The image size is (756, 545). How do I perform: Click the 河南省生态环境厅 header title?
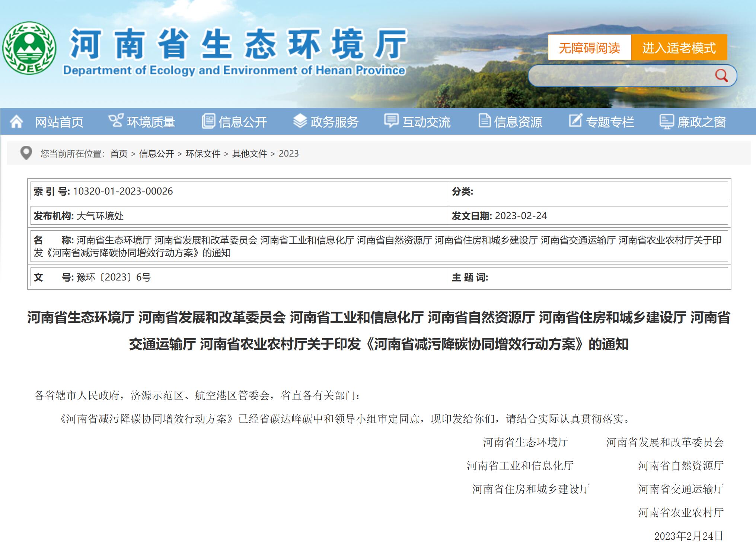point(239,44)
